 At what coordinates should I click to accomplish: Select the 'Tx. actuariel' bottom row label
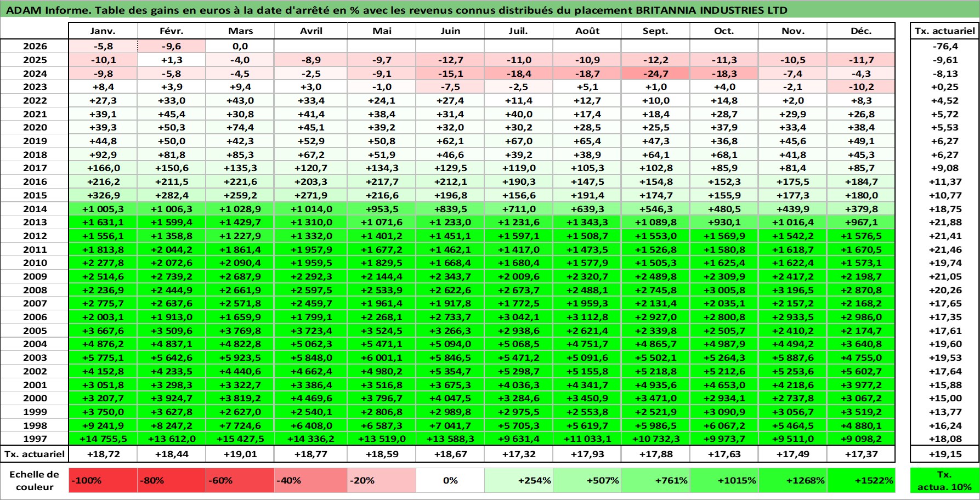click(x=35, y=454)
